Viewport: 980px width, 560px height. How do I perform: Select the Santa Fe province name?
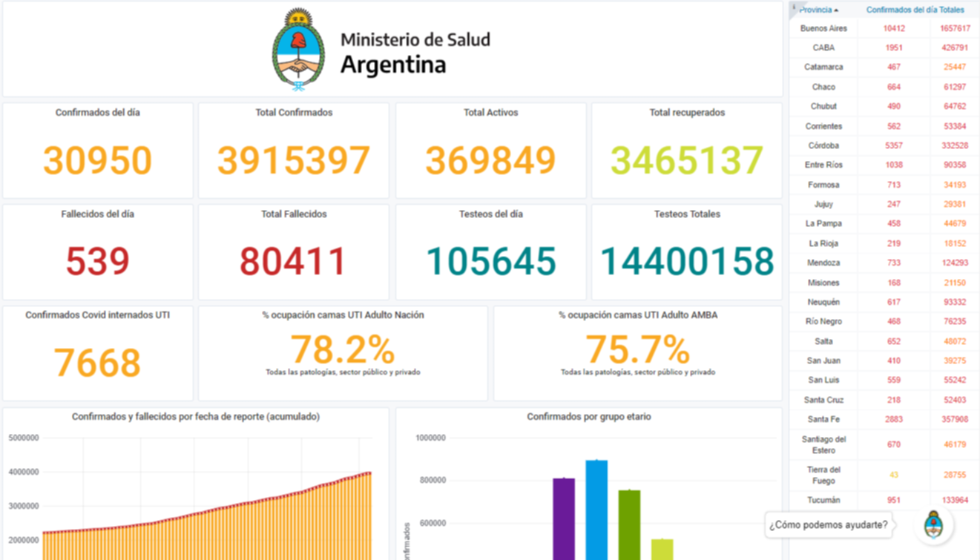pyautogui.click(x=823, y=419)
